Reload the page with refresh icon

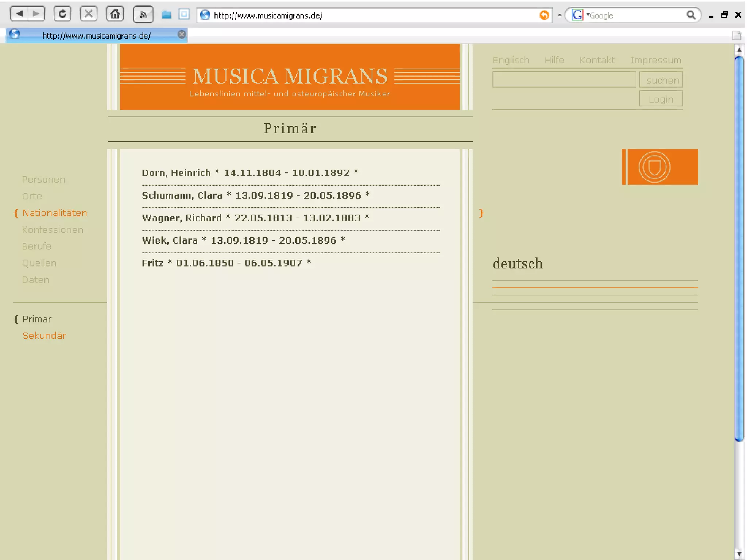click(x=62, y=14)
